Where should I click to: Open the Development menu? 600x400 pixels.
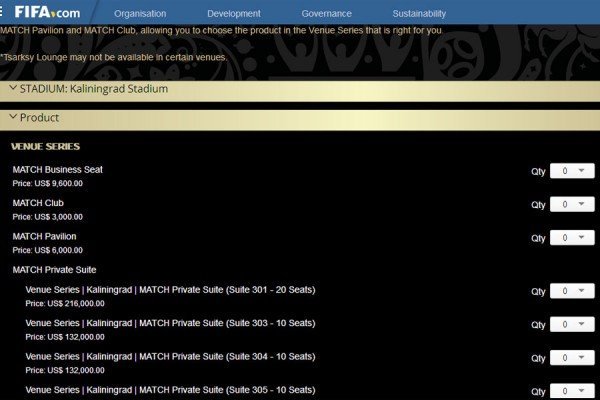point(233,14)
